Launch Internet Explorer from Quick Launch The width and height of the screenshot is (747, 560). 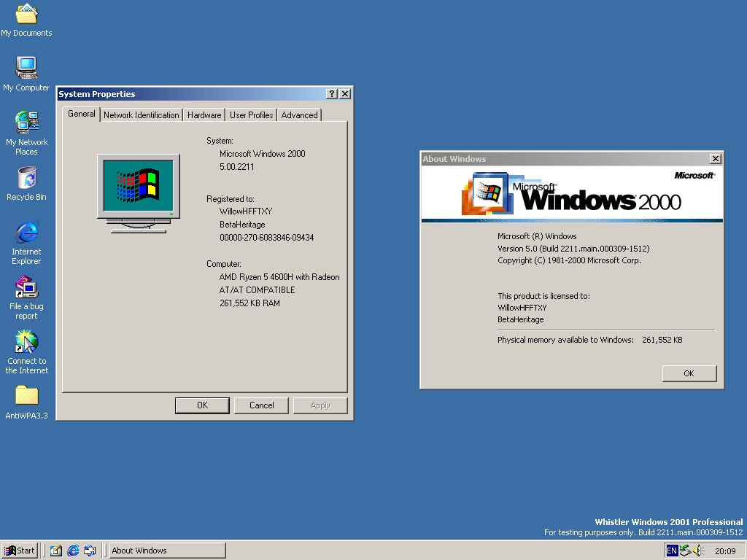click(x=73, y=551)
